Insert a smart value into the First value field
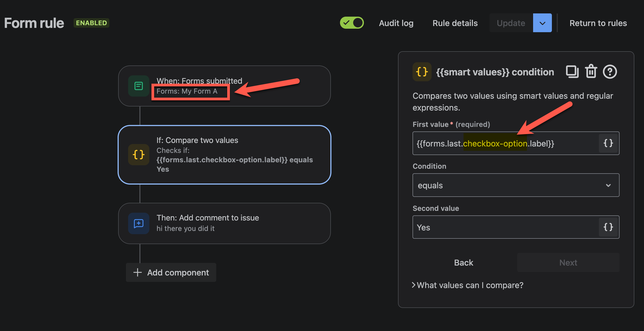Image resolution: width=644 pixels, height=331 pixels. pos(608,143)
